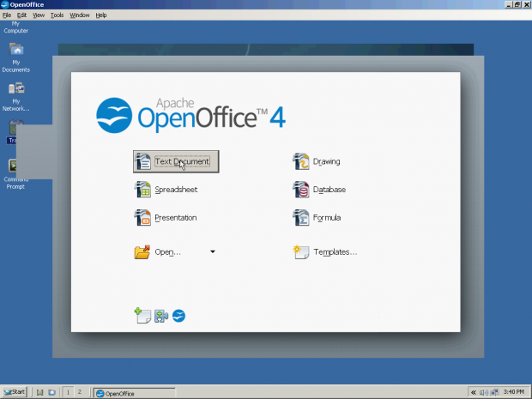The image size is (532, 399).
Task: Click the Presentation module icon
Action: 142,217
